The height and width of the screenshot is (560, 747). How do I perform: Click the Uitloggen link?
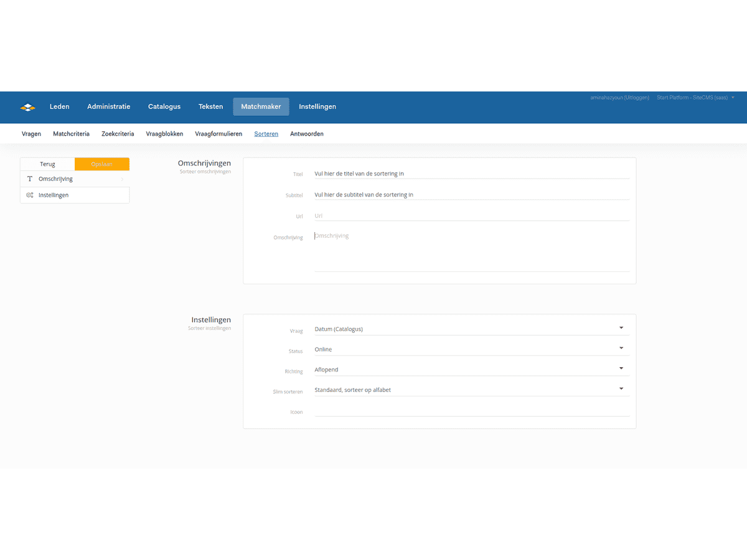(635, 98)
